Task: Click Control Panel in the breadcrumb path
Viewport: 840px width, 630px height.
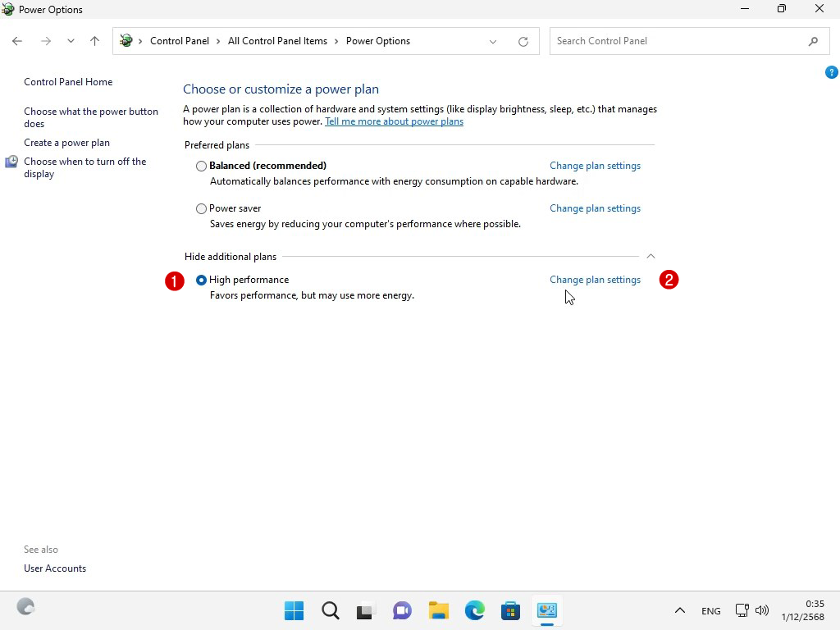Action: 179,41
